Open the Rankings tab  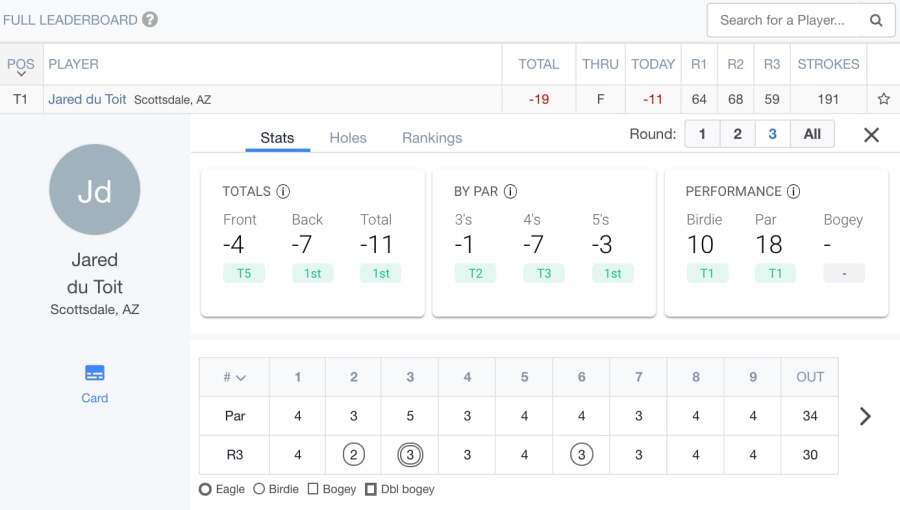(432, 138)
